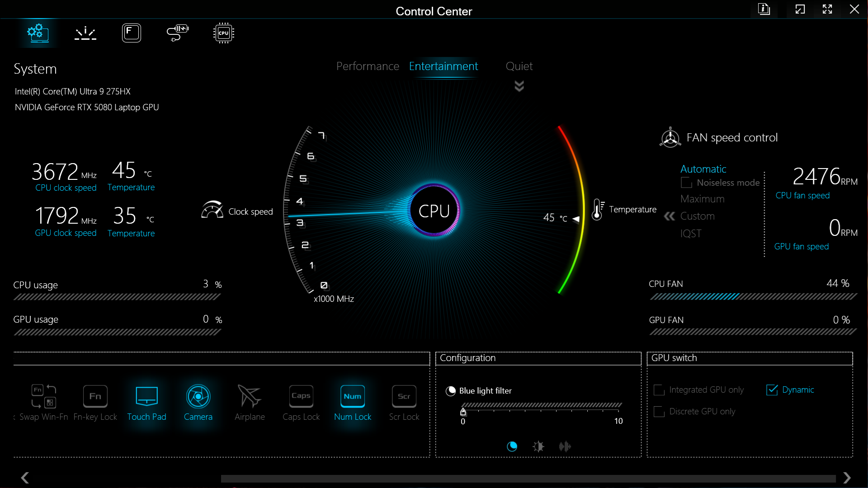
Task: Open the CPU tuning tab icon
Action: pyautogui.click(x=223, y=33)
